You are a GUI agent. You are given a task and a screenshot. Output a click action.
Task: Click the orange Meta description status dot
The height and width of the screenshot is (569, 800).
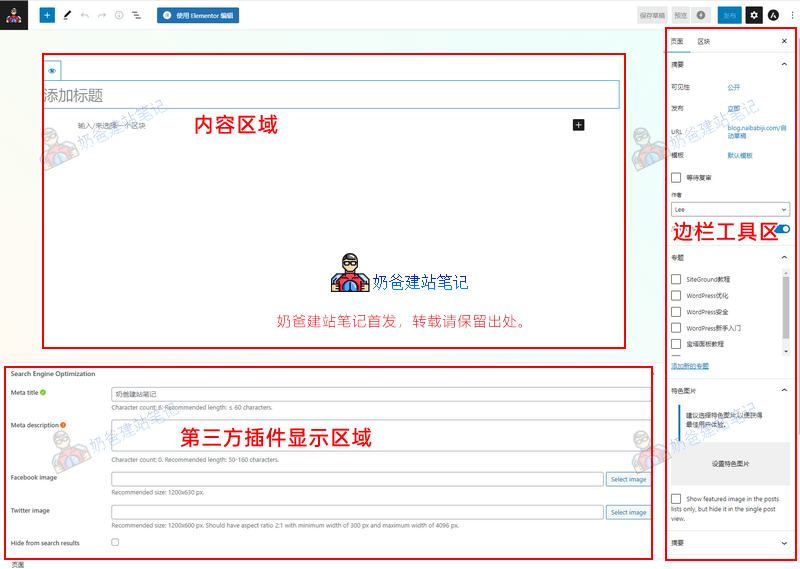[63, 425]
